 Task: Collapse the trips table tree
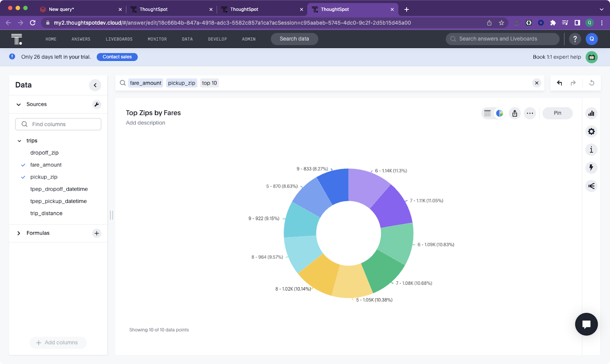coord(19,141)
